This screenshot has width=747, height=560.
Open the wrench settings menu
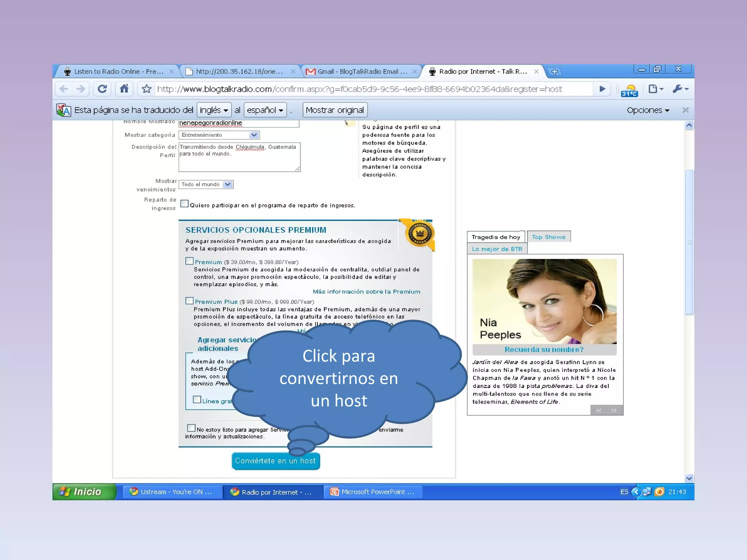pyautogui.click(x=681, y=89)
